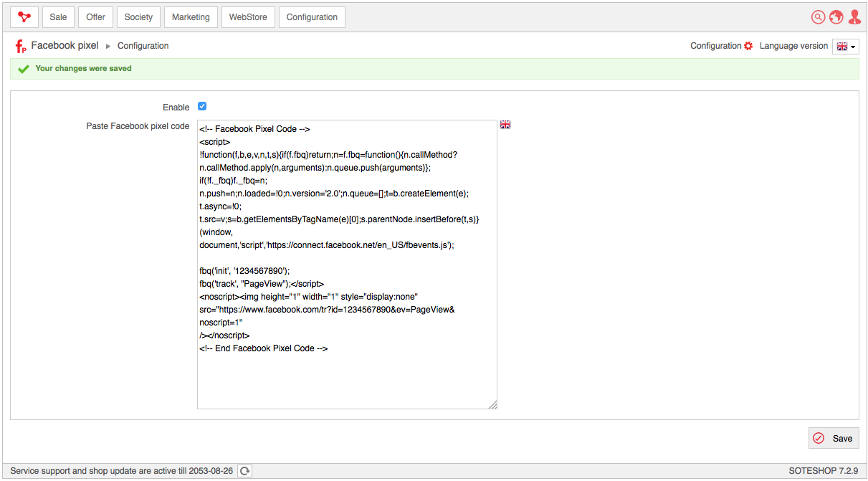Open the Configuration menu in top bar
Viewport: 868px width, 481px height.
tap(312, 17)
